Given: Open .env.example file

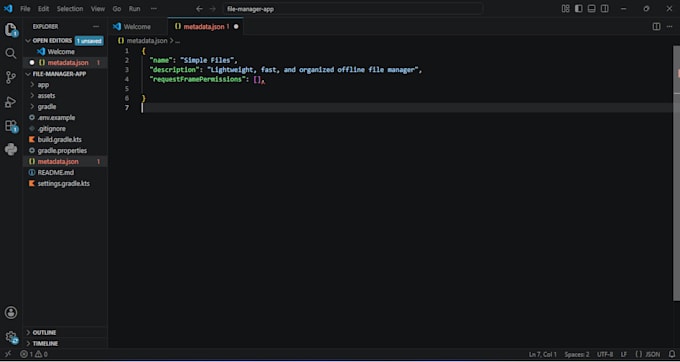Looking at the screenshot, I should pos(56,117).
